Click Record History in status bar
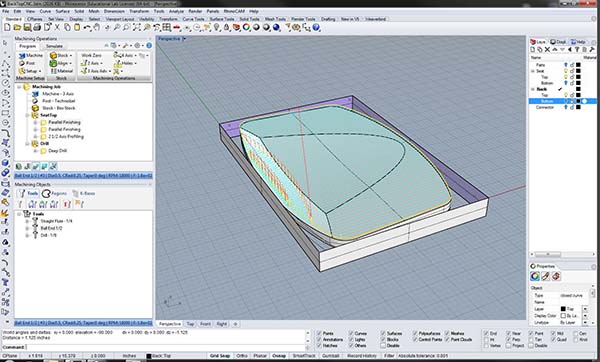The height and width of the screenshot is (362, 600). coord(362,356)
